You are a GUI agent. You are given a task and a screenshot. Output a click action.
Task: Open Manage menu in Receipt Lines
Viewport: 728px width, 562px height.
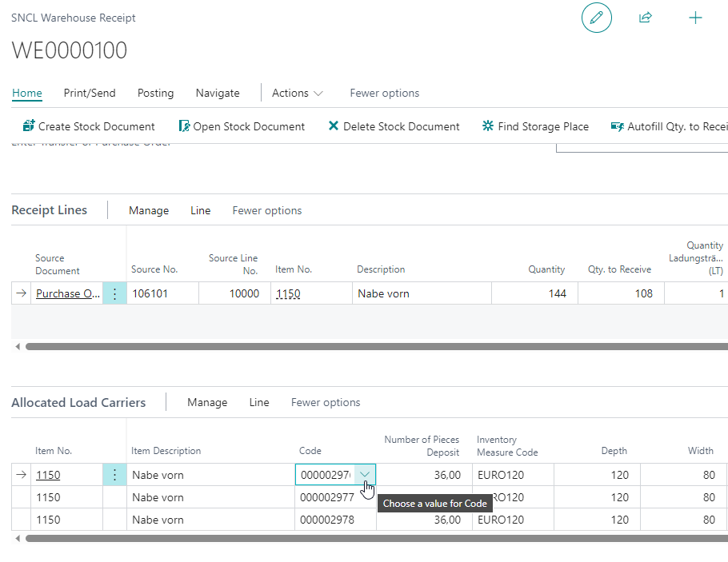click(149, 210)
